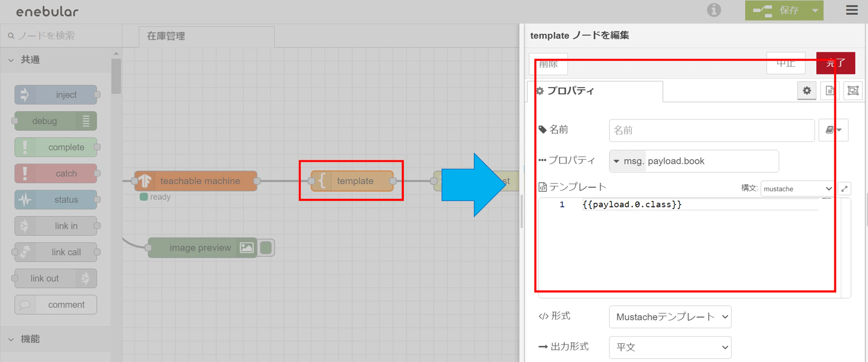Screen dimensions: 868x362
Task: Show node properties gear icon
Action: pos(807,90)
